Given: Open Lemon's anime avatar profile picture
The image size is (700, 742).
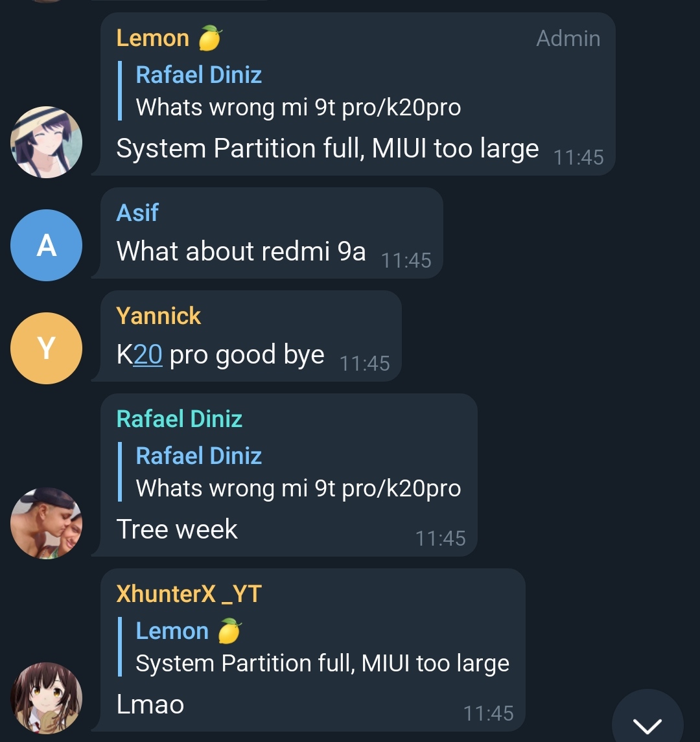Looking at the screenshot, I should tap(47, 142).
